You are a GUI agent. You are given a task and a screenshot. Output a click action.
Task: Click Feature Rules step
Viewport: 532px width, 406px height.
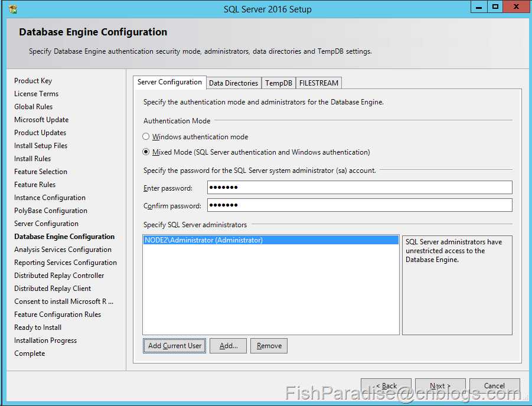tap(35, 185)
